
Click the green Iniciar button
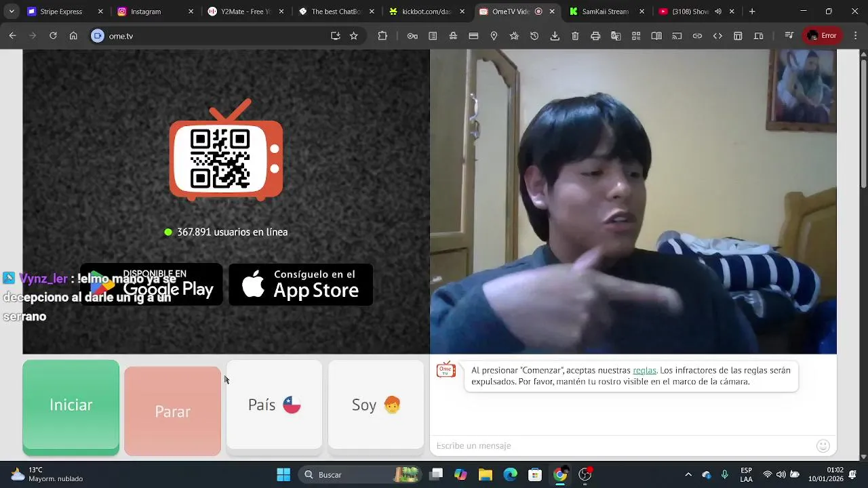[x=71, y=406]
